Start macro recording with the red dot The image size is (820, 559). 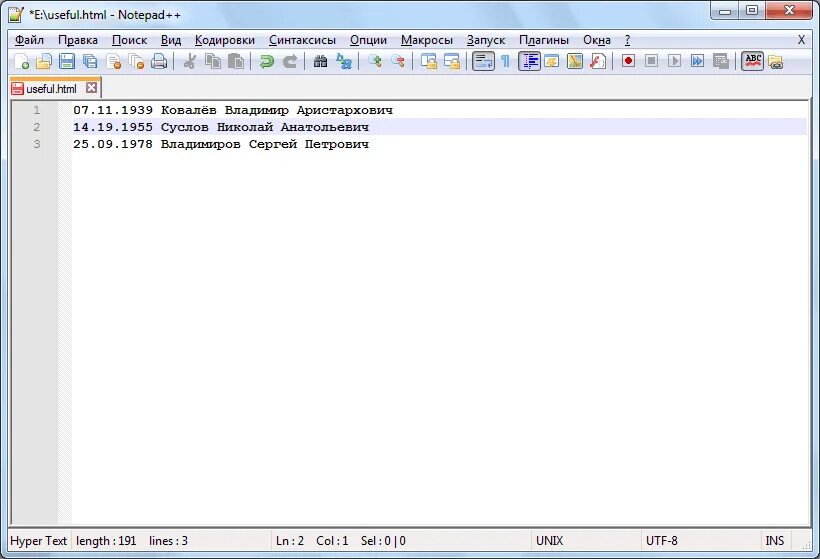coord(628,61)
